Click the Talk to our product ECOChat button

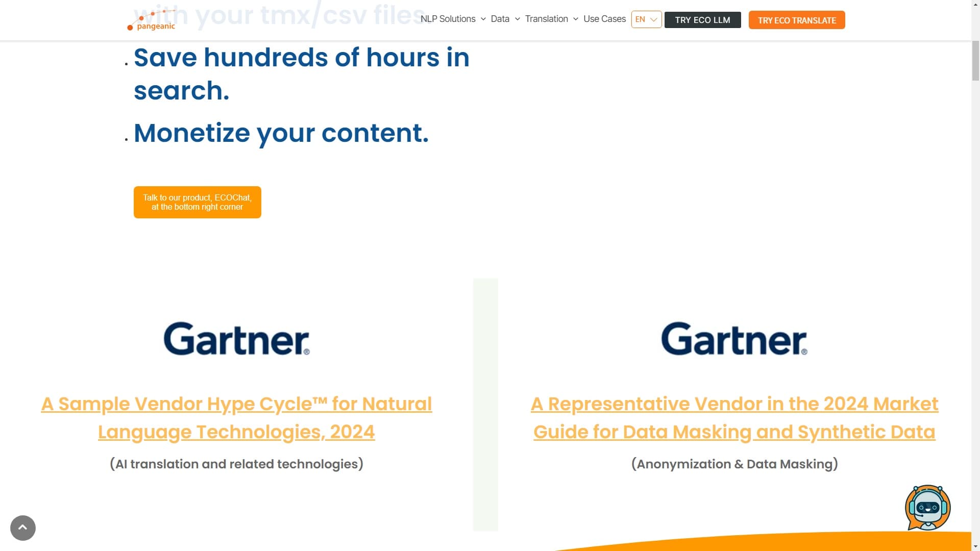[x=198, y=202]
